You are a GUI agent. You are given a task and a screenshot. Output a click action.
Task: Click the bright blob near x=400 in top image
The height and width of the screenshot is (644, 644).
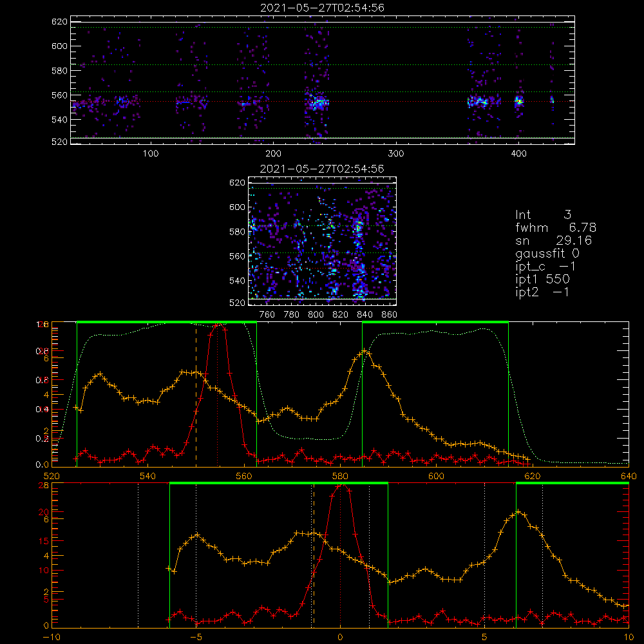519,101
